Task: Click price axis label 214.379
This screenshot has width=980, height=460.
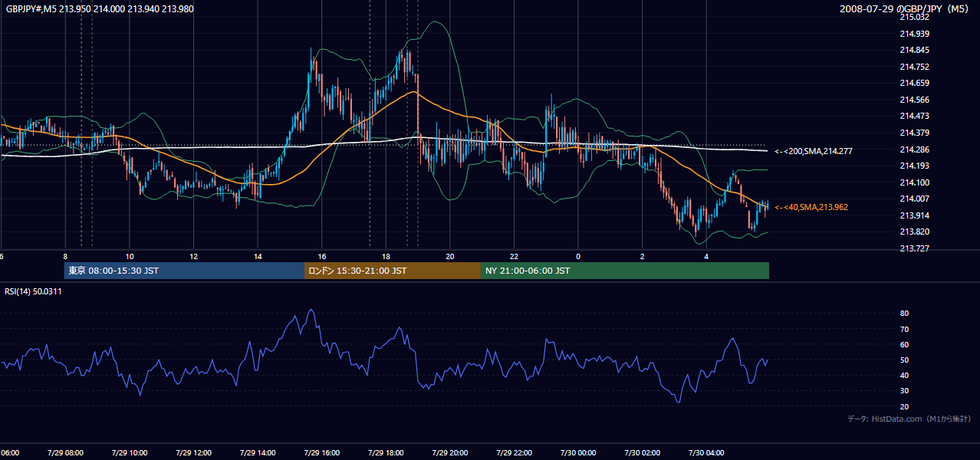Action: 915,133
